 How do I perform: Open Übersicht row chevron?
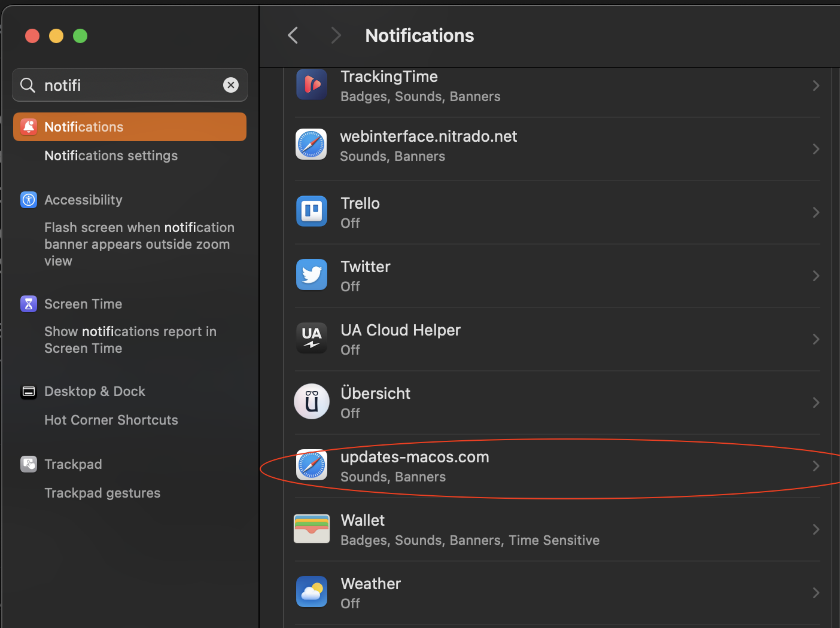point(816,403)
